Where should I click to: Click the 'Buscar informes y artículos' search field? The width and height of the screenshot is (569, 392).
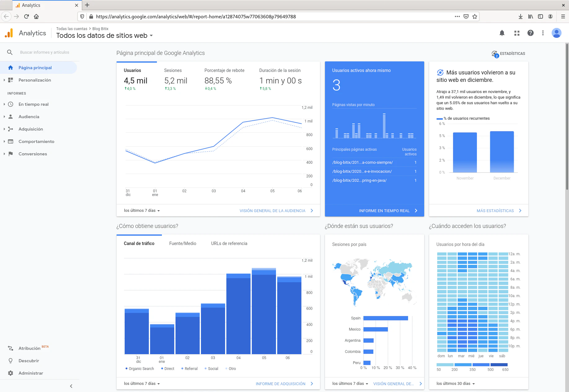click(x=45, y=52)
